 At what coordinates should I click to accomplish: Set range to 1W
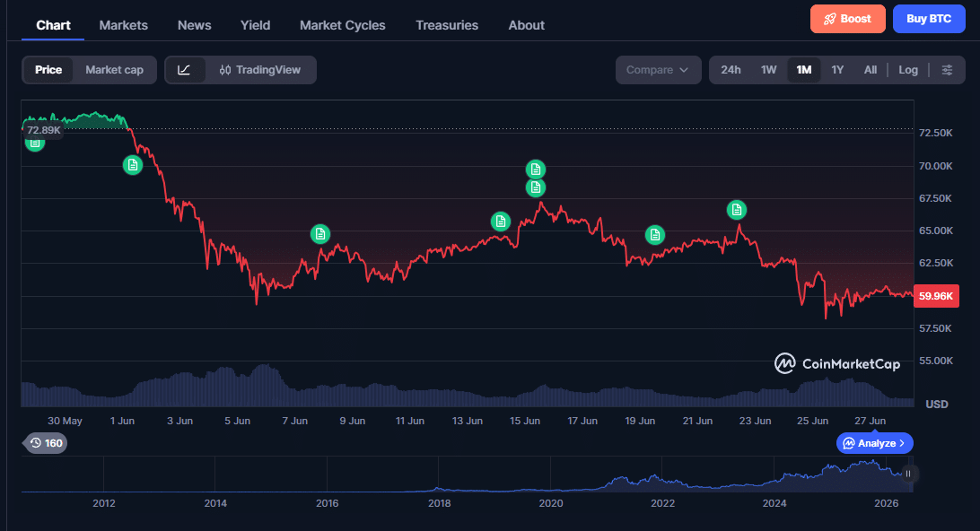(769, 70)
